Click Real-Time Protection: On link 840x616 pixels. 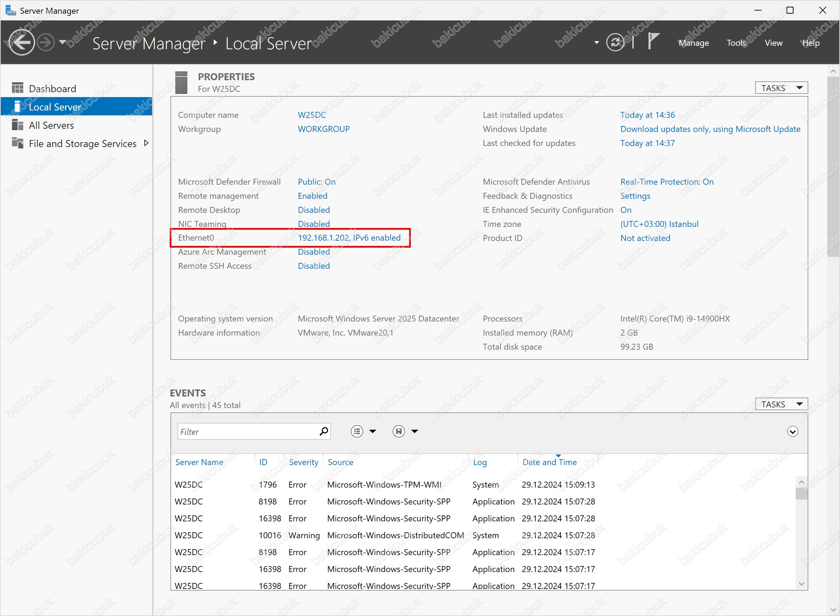coord(667,182)
